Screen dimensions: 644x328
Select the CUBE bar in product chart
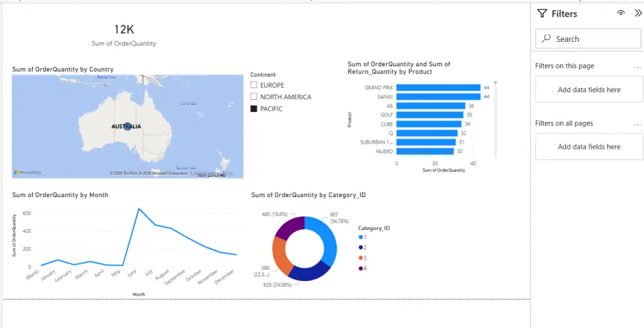[x=429, y=124]
